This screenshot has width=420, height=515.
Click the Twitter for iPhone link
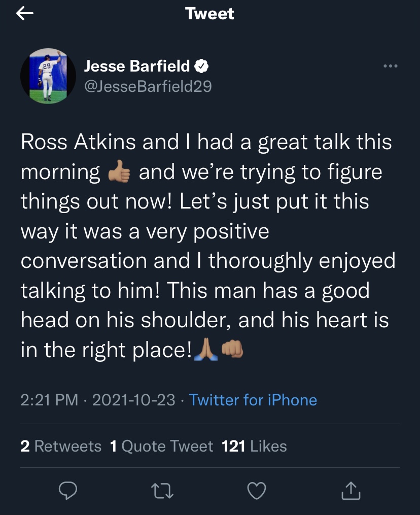pos(253,400)
